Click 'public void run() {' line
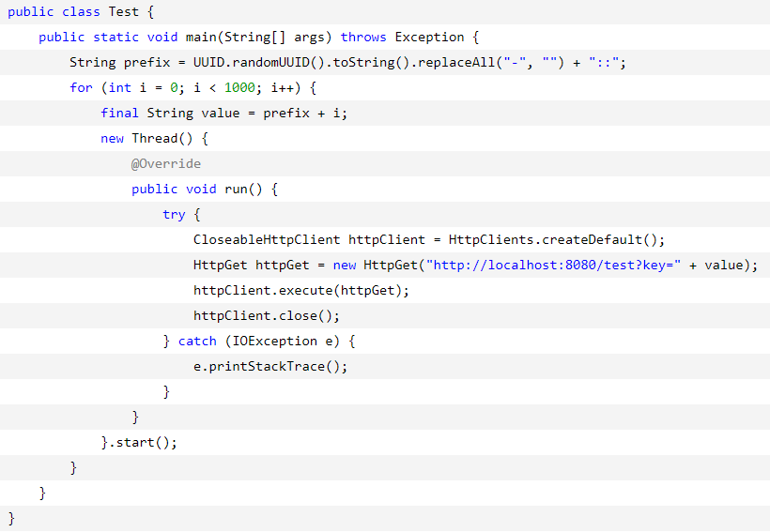The width and height of the screenshot is (770, 532). coord(205,190)
